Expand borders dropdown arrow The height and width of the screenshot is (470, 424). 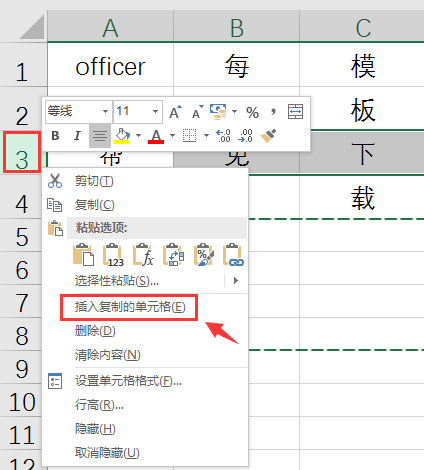[x=206, y=136]
